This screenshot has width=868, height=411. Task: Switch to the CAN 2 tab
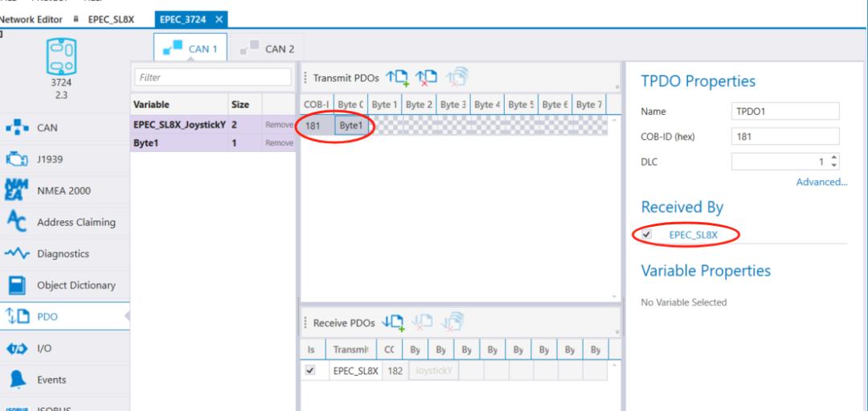coord(268,48)
